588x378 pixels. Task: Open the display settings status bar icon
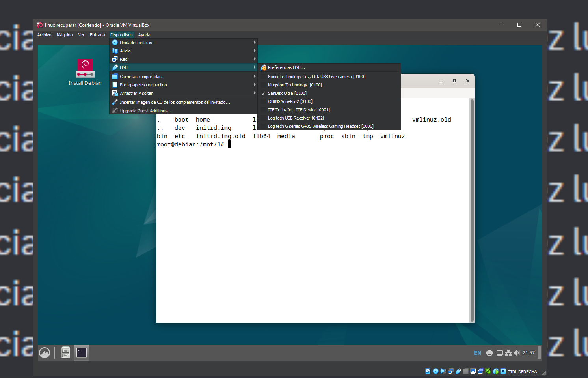point(473,371)
